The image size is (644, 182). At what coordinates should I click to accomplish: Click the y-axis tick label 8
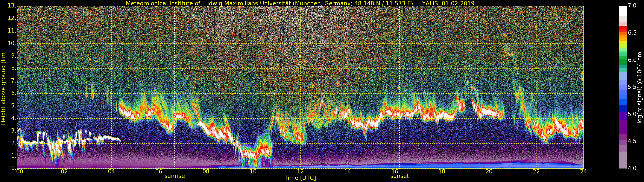[14, 68]
